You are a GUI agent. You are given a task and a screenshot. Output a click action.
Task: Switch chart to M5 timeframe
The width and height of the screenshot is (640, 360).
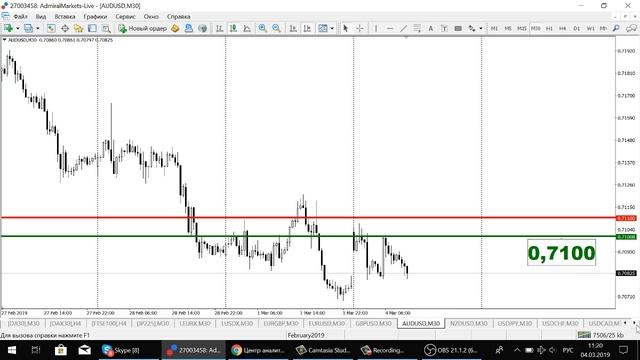508,28
